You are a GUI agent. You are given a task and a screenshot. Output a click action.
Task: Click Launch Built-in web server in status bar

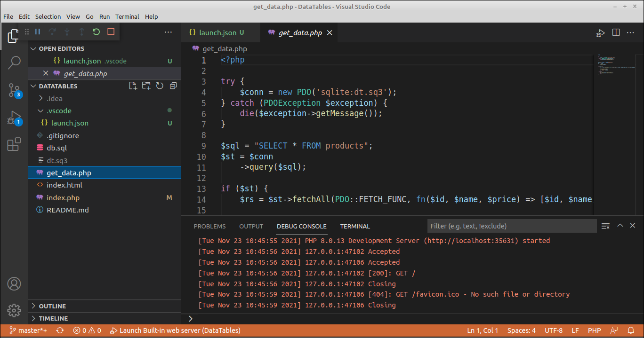click(175, 330)
